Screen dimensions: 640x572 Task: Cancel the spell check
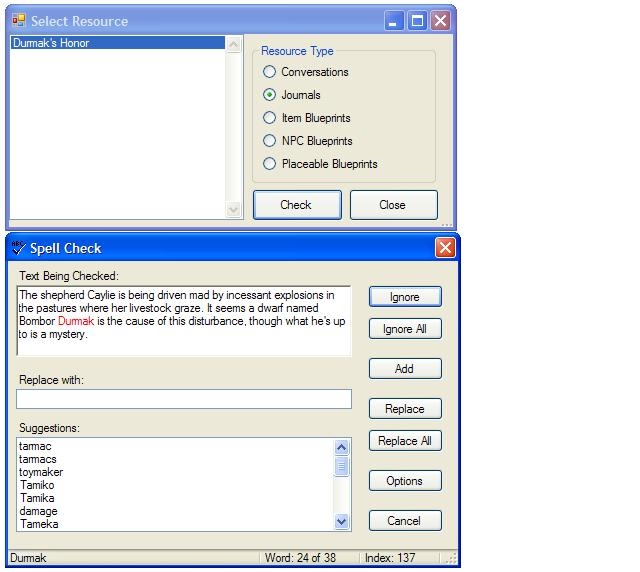point(404,521)
